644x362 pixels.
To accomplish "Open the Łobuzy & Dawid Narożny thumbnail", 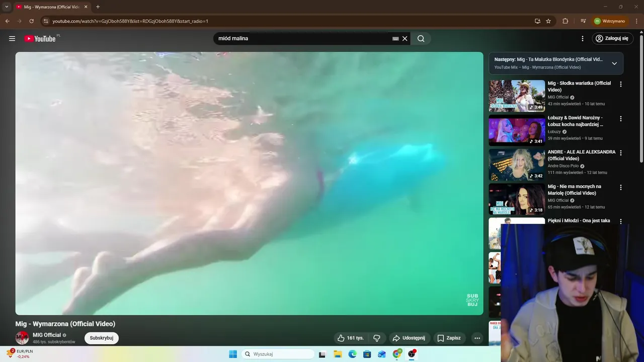I will click(x=517, y=130).
